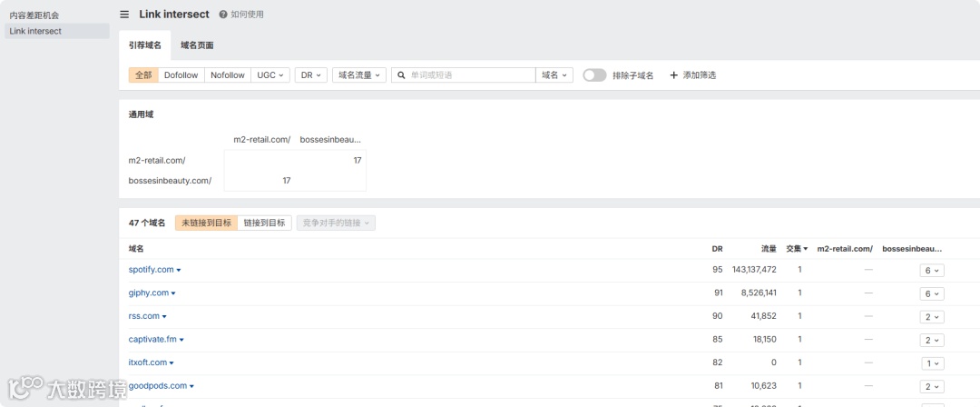Image resolution: width=980 pixels, height=407 pixels.
Task: Click the 添加筛选 button
Action: 692,75
